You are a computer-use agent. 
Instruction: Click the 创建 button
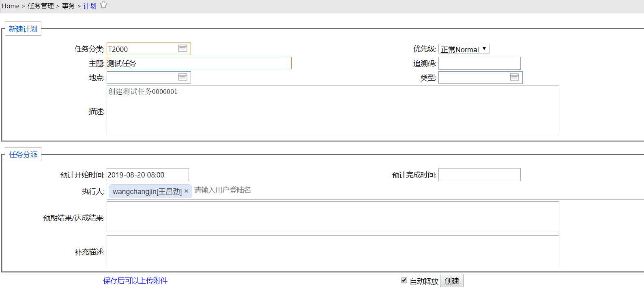[x=452, y=281]
